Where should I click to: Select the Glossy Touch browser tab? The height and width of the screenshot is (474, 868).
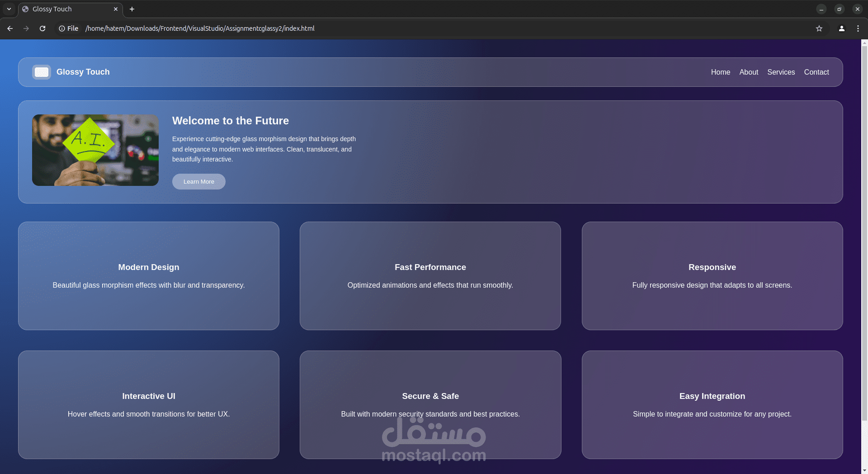(x=70, y=9)
